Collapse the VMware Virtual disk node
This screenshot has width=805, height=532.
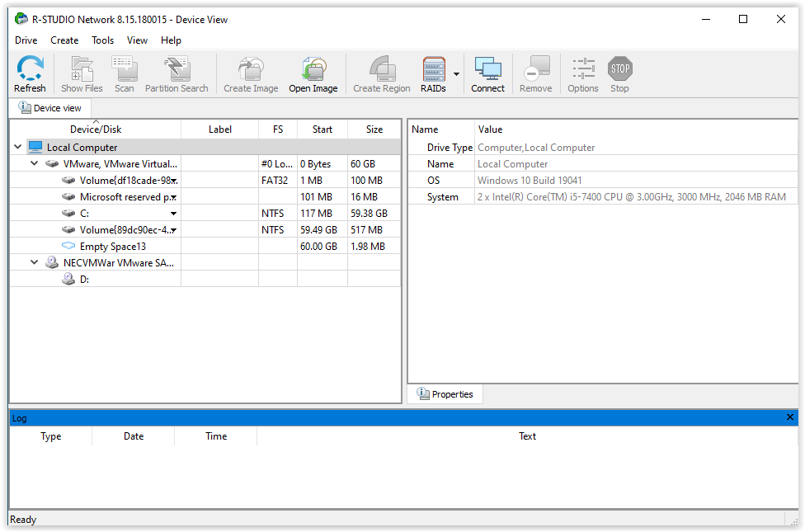tap(35, 163)
